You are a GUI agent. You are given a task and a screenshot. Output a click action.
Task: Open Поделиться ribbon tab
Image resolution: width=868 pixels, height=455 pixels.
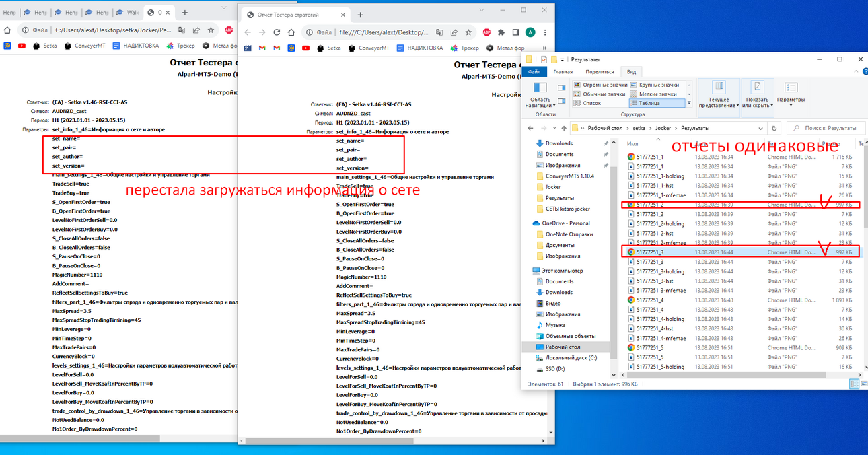(600, 71)
